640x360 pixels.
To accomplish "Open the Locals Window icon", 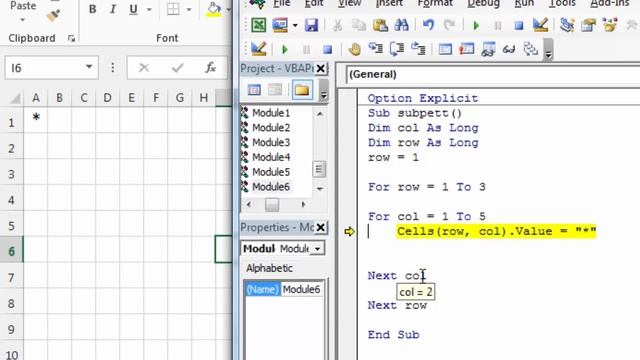I will pyautogui.click(x=445, y=49).
